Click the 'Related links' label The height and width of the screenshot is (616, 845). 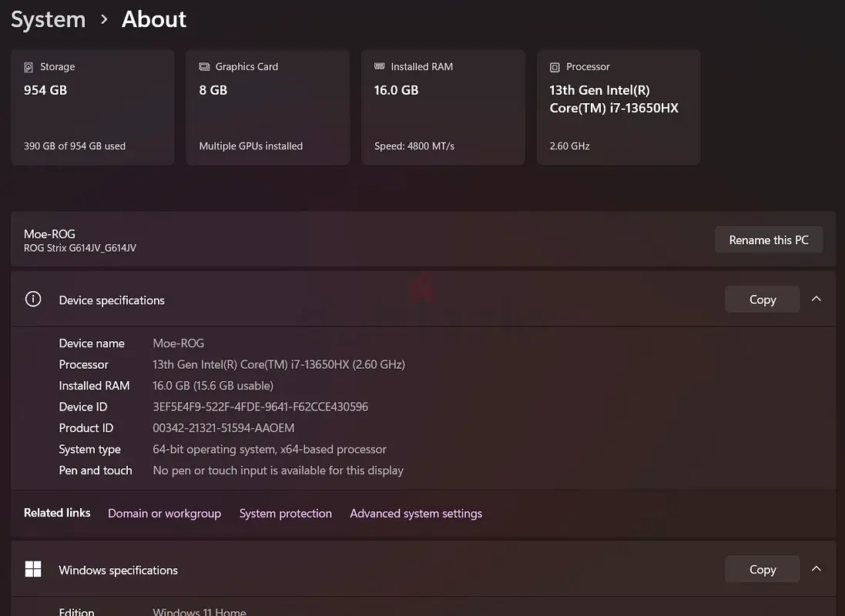click(57, 513)
